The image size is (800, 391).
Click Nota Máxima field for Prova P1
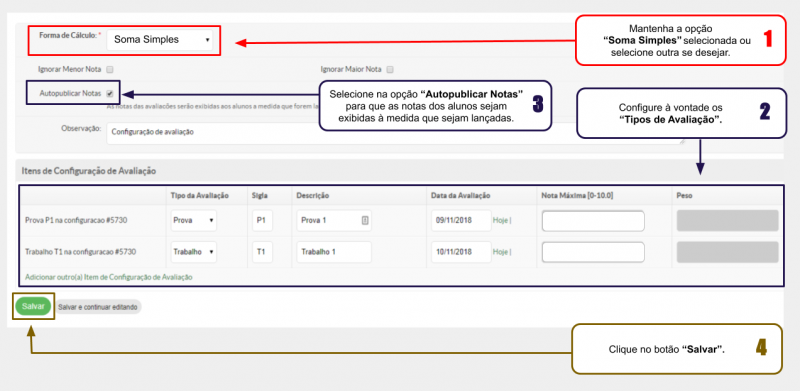pyautogui.click(x=593, y=221)
